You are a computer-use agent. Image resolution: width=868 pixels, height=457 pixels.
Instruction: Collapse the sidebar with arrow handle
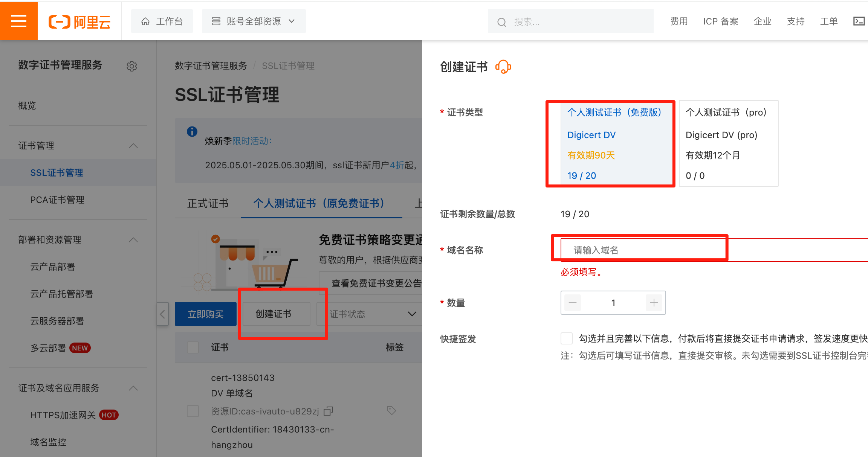click(162, 314)
